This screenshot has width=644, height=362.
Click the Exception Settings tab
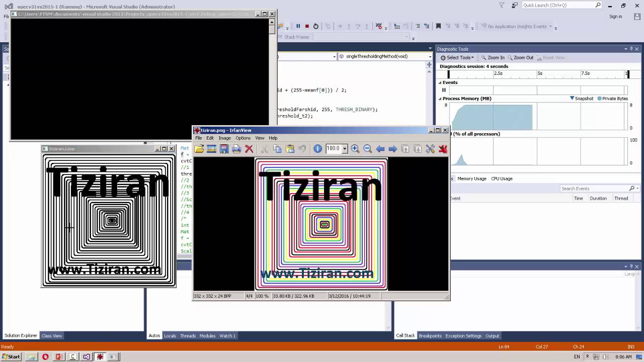pos(463,336)
